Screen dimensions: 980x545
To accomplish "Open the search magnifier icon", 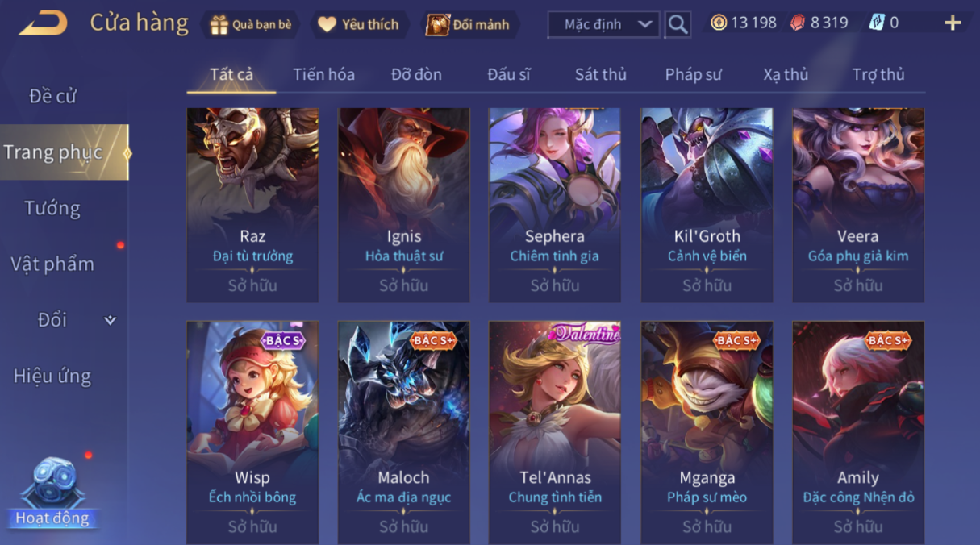I will (x=678, y=25).
